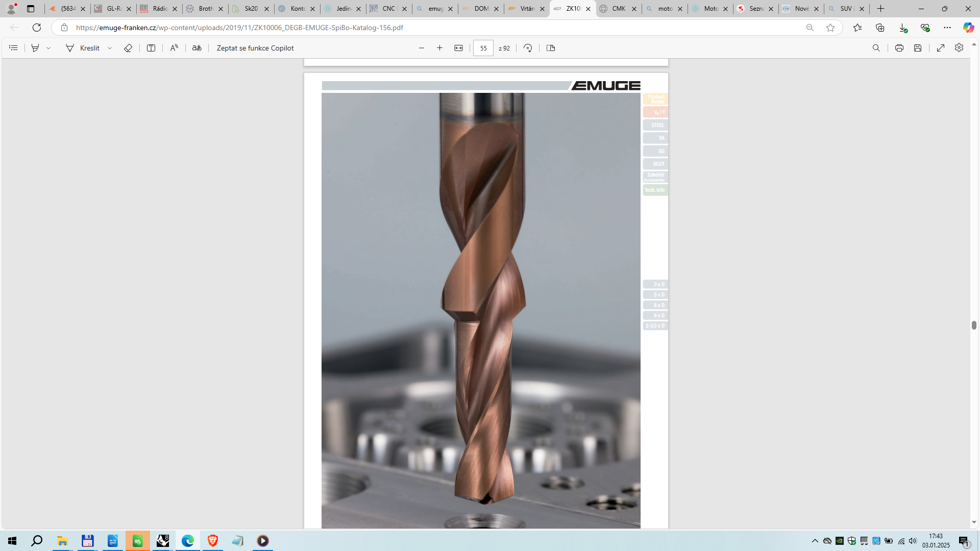This screenshot has width=980, height=551.
Task: Click Zeptat se funkce Copilot button
Action: coord(255,48)
